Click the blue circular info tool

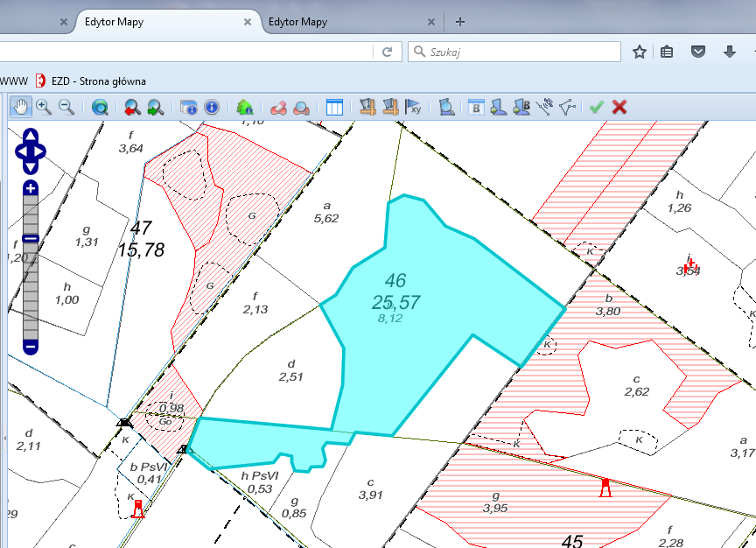tap(212, 108)
